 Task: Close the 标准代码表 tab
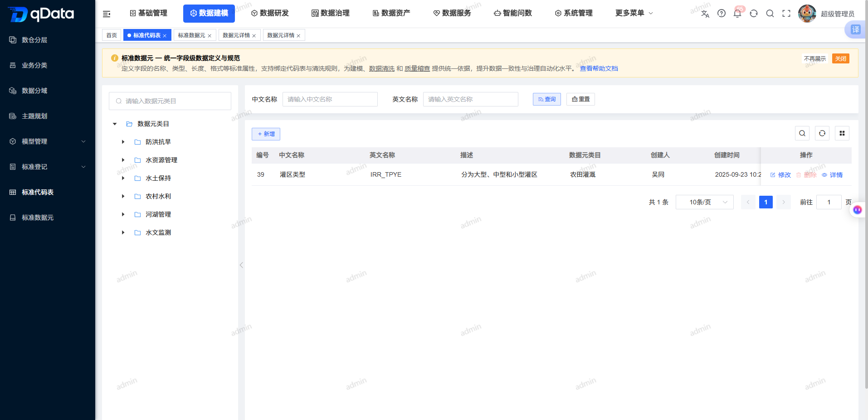165,36
